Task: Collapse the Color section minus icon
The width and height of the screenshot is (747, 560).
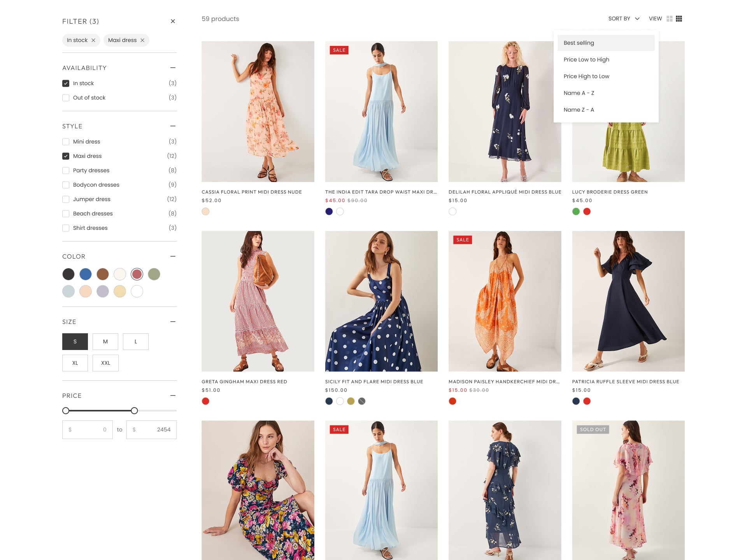Action: [173, 256]
